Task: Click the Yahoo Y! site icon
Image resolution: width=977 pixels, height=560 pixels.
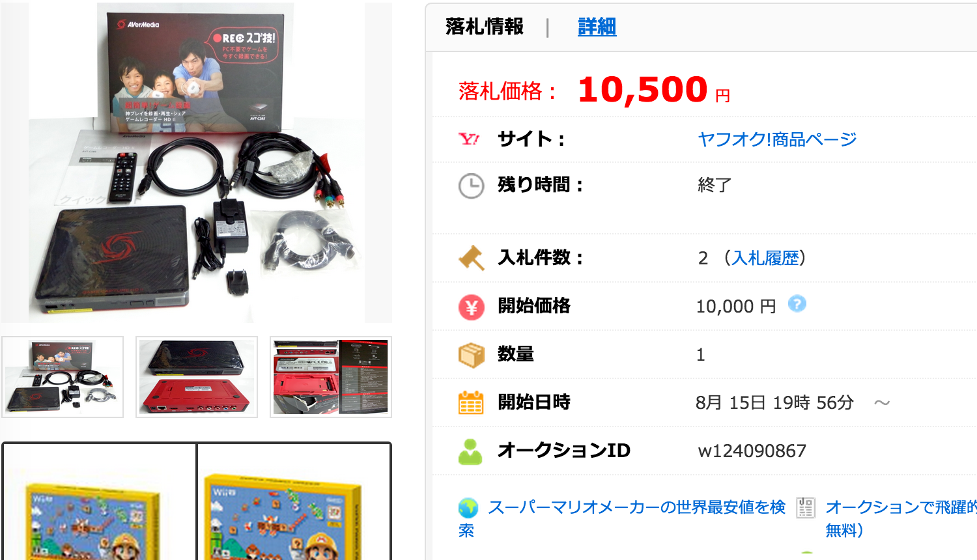Action: click(x=469, y=139)
